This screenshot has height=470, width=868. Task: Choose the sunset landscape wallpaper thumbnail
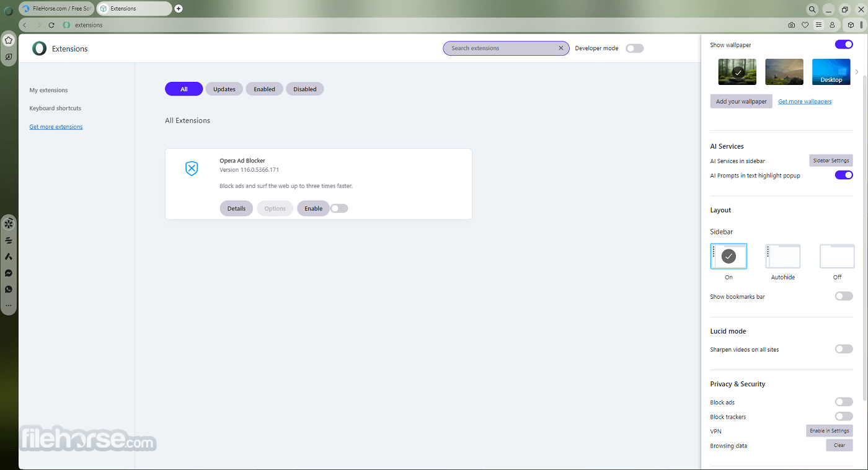click(784, 72)
